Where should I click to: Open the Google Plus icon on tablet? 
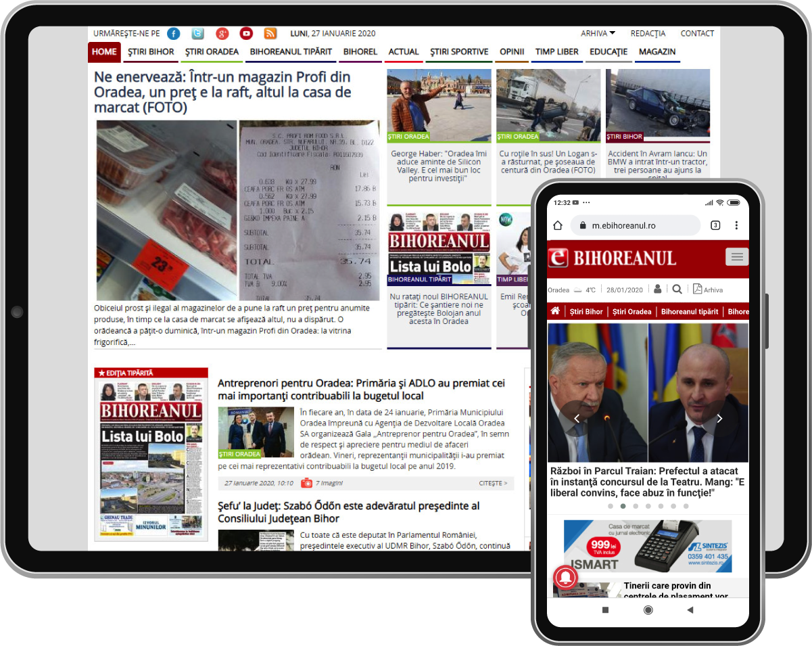point(222,33)
